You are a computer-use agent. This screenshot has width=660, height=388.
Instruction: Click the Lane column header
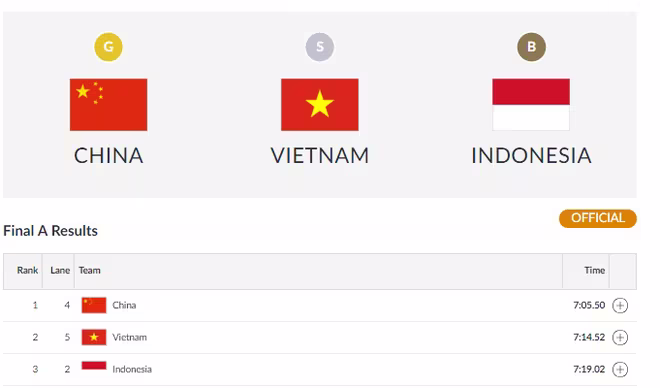click(60, 270)
